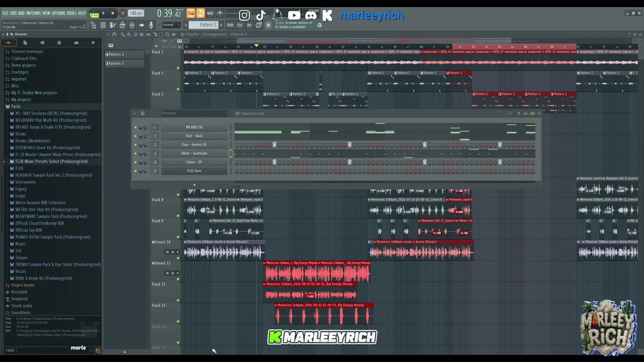The width and height of the screenshot is (644, 362).
Task: Click the piano icon above Pattern 1
Action: coord(111,45)
